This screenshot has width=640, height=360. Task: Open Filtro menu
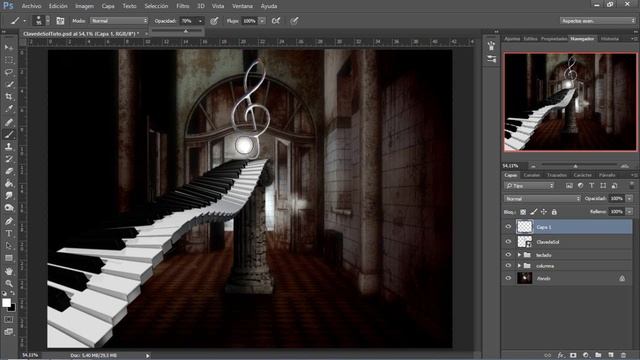click(x=182, y=6)
